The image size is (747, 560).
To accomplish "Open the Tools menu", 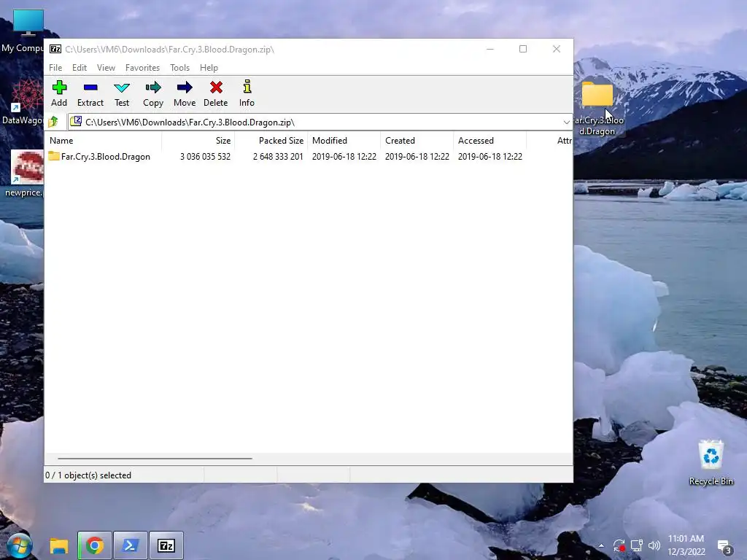I will (179, 68).
